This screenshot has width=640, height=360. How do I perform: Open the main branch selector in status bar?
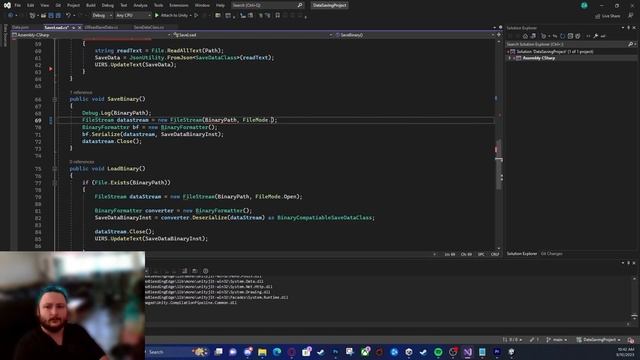(557, 340)
